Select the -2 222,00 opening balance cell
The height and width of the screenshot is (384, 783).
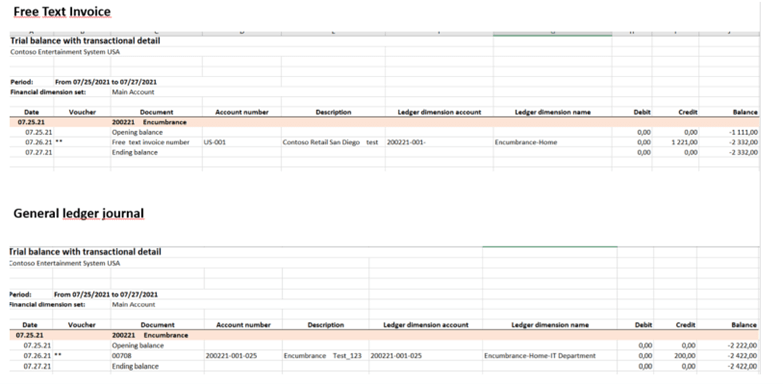tap(742, 345)
